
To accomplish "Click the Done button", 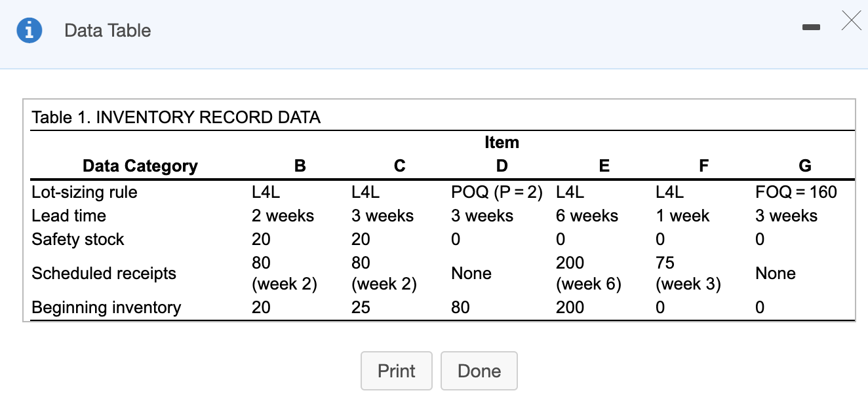I will coord(479,370).
